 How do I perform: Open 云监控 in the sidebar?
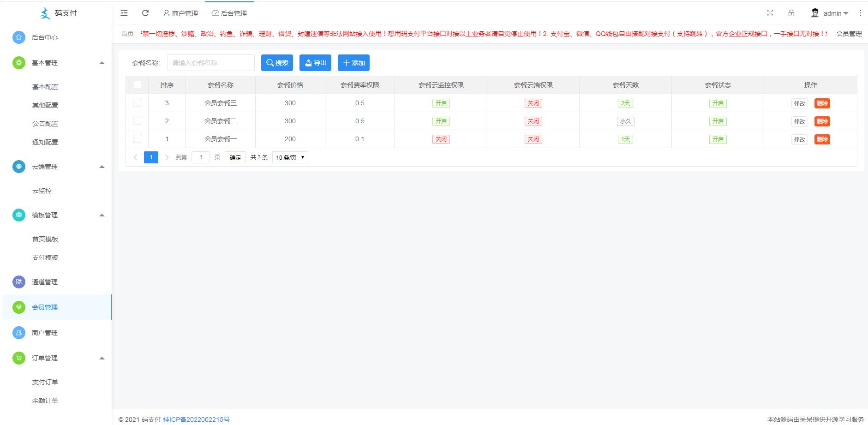point(42,191)
